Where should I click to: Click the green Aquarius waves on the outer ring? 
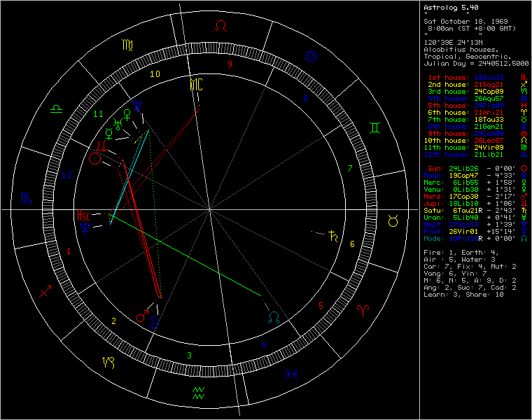(x=198, y=392)
